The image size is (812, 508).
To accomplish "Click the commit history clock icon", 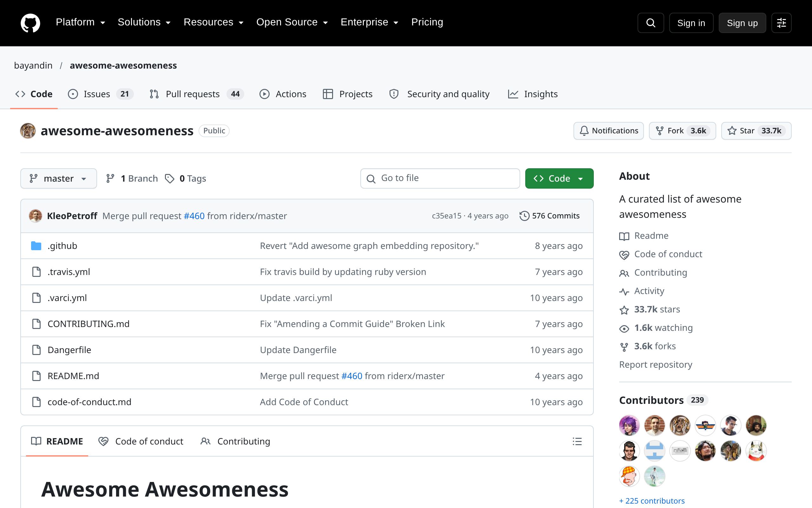I will point(524,216).
